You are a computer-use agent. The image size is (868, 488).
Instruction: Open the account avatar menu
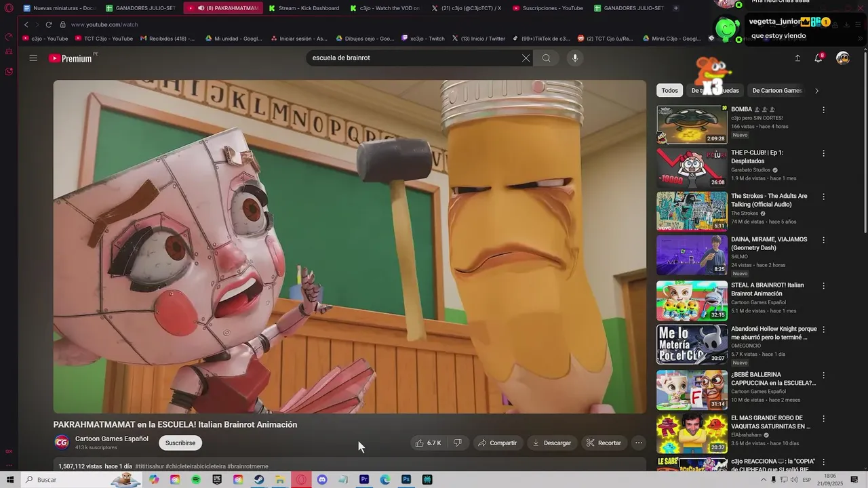(x=843, y=58)
